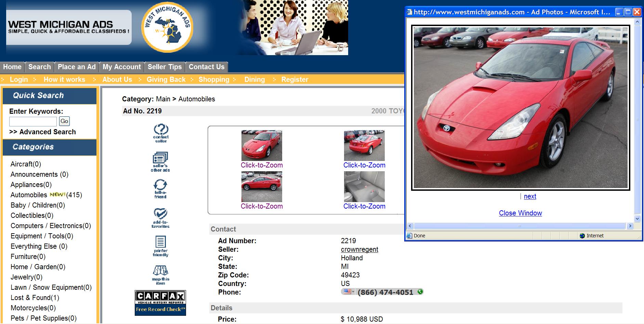
Task: Zoom the rear-view red car thumbnail
Action: click(x=364, y=146)
